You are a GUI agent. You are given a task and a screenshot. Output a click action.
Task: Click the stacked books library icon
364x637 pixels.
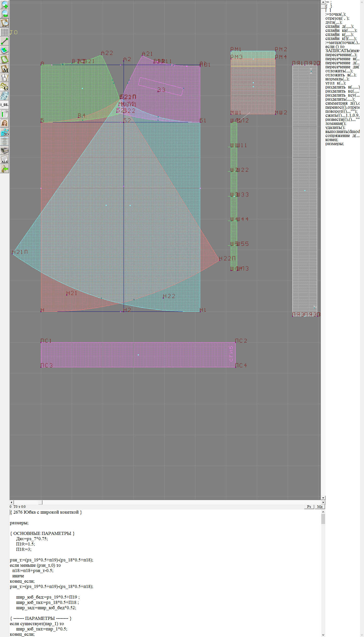coord(5,151)
